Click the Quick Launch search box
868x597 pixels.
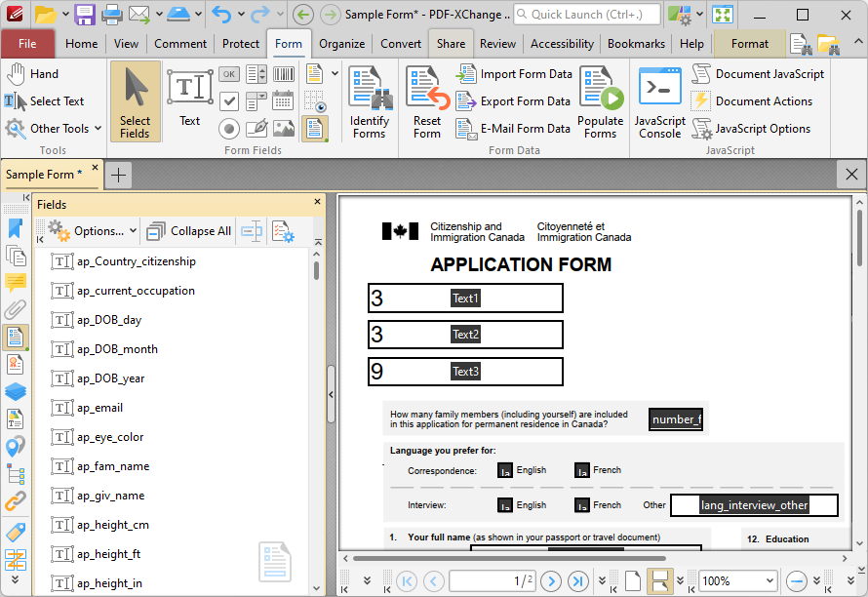pyautogui.click(x=587, y=15)
